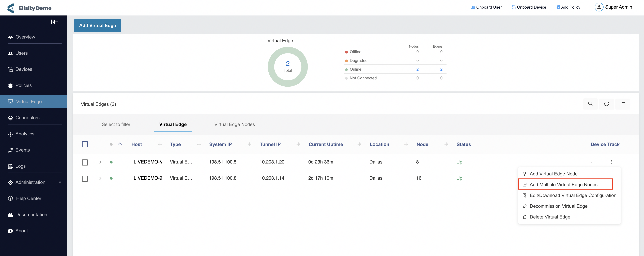Viewport: 644px width, 256px height.
Task: Expand the LIVEDEMO-V row details
Action: 100,162
